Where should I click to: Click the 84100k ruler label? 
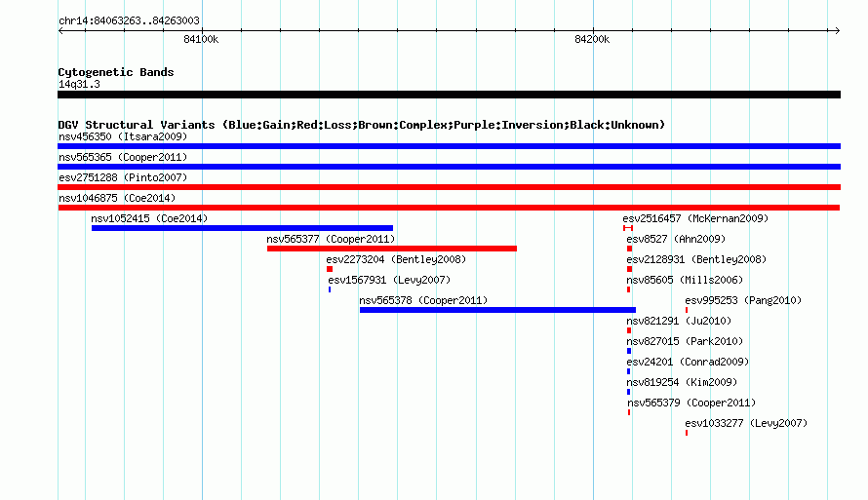[201, 39]
